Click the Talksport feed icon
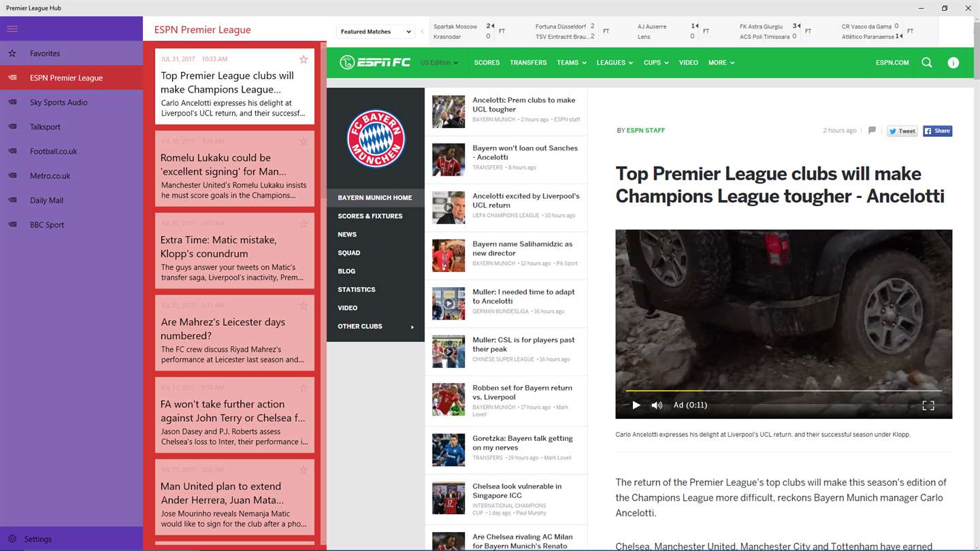Screen dimensions: 980x551 (12, 127)
